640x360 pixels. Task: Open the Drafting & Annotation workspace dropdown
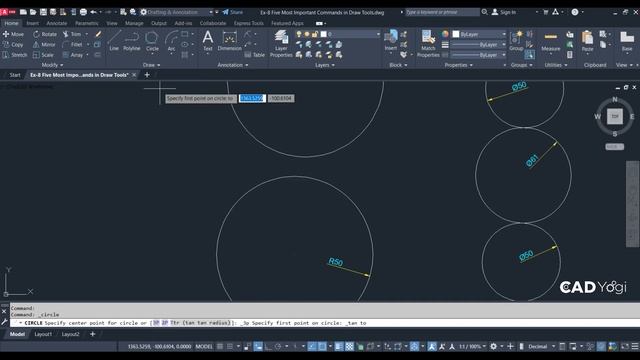click(x=177, y=12)
